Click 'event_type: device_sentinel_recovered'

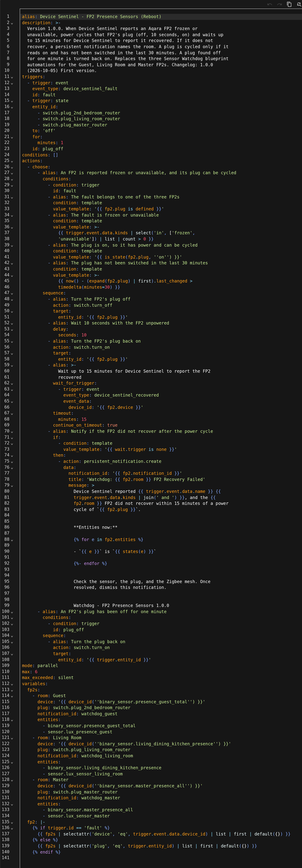pyautogui.click(x=111, y=395)
